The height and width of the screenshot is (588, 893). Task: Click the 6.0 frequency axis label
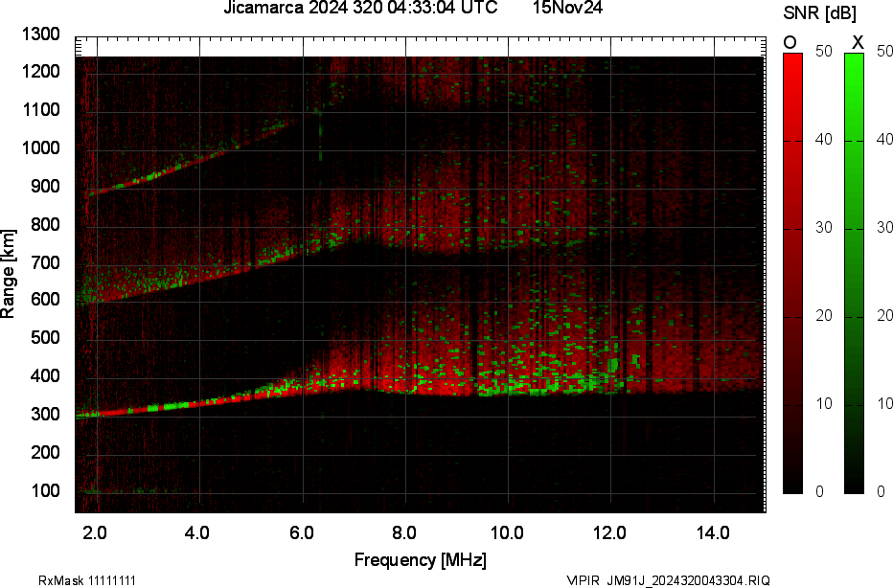tap(301, 532)
